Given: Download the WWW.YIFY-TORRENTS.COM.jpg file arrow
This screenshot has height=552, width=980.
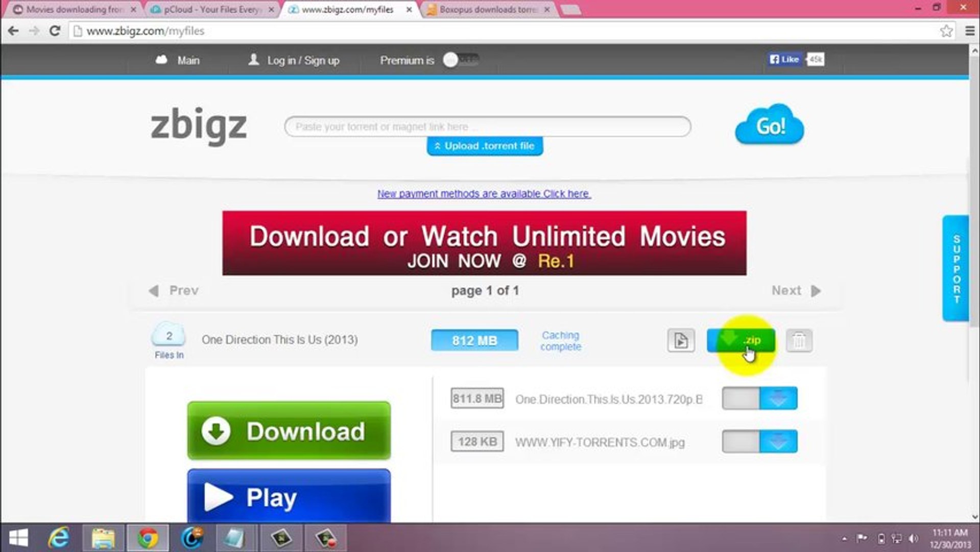Looking at the screenshot, I should point(778,442).
